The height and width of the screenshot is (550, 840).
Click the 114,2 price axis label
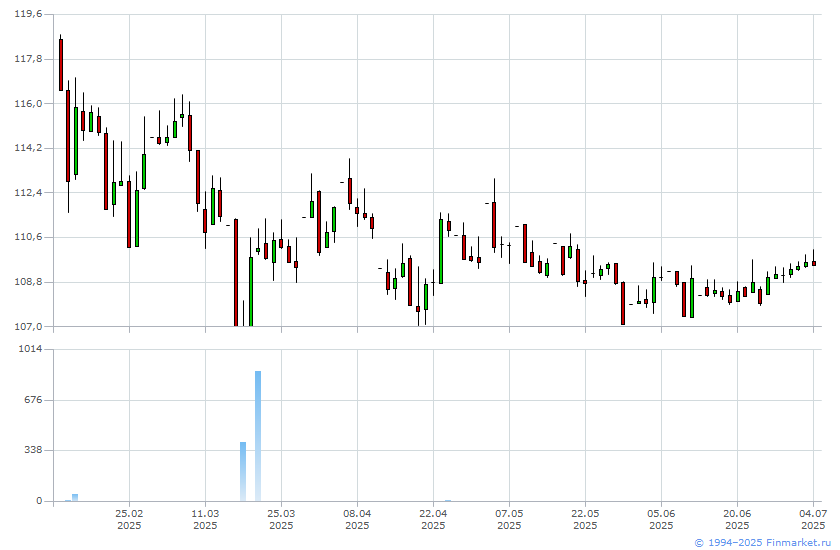point(28,148)
